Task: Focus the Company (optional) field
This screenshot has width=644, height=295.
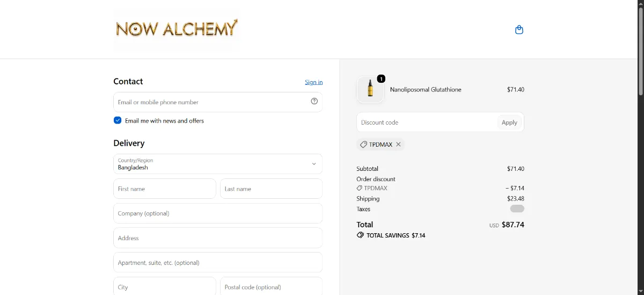Action: pos(218,213)
